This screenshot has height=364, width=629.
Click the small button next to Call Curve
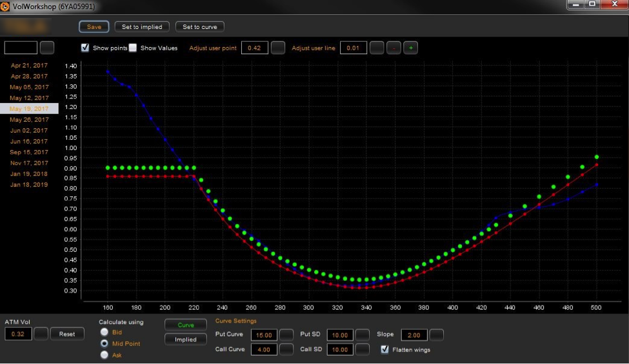[286, 349]
